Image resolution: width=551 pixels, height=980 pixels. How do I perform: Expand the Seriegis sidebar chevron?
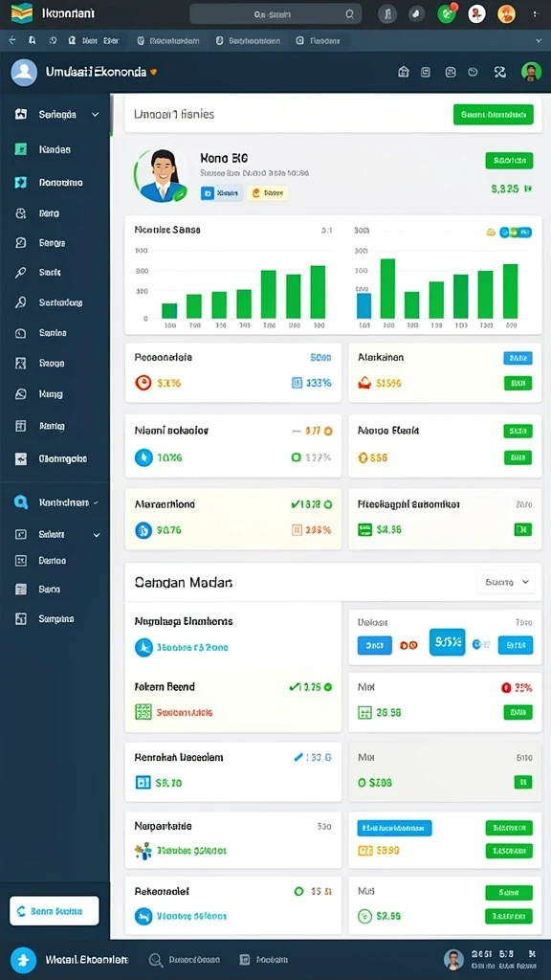96,115
